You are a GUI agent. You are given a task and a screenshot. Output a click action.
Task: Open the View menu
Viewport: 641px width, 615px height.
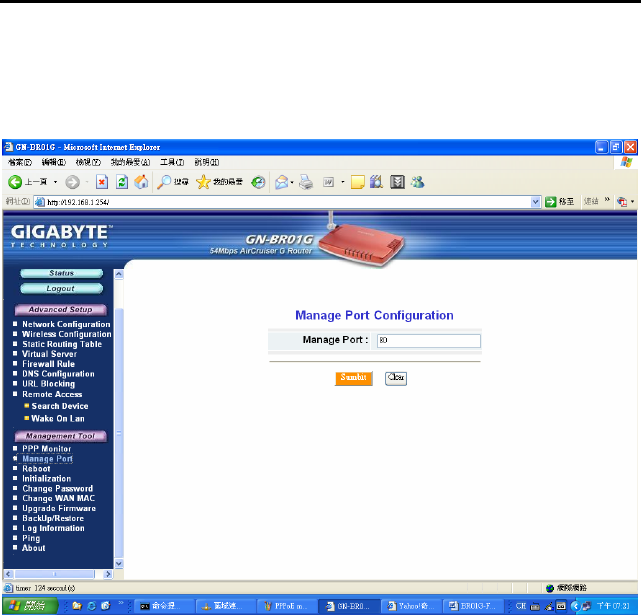88,162
